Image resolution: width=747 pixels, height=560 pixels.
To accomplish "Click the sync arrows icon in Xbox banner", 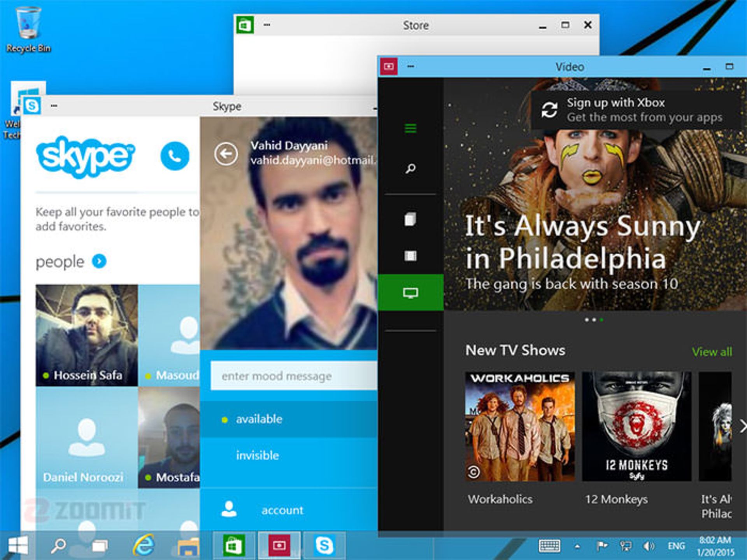I will click(x=549, y=110).
